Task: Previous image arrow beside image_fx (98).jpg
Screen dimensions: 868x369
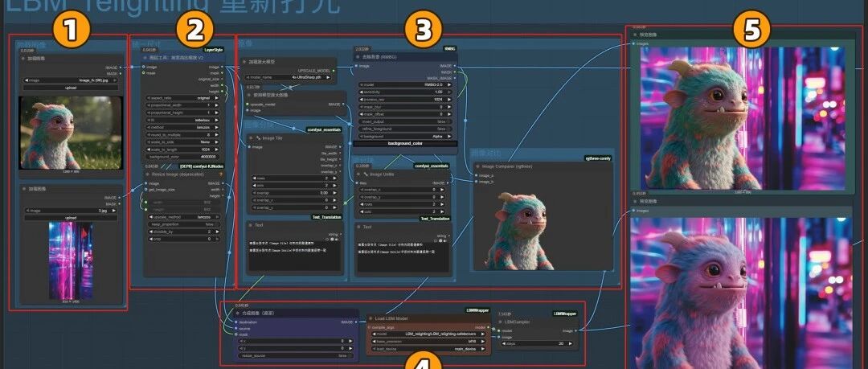Action: (x=27, y=80)
